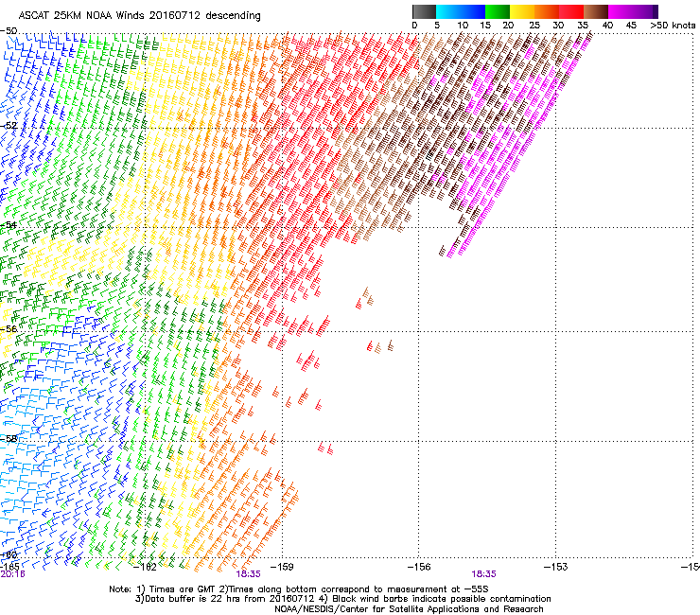
Task: Click the 18:35 time label near -156
Action: click(x=483, y=574)
